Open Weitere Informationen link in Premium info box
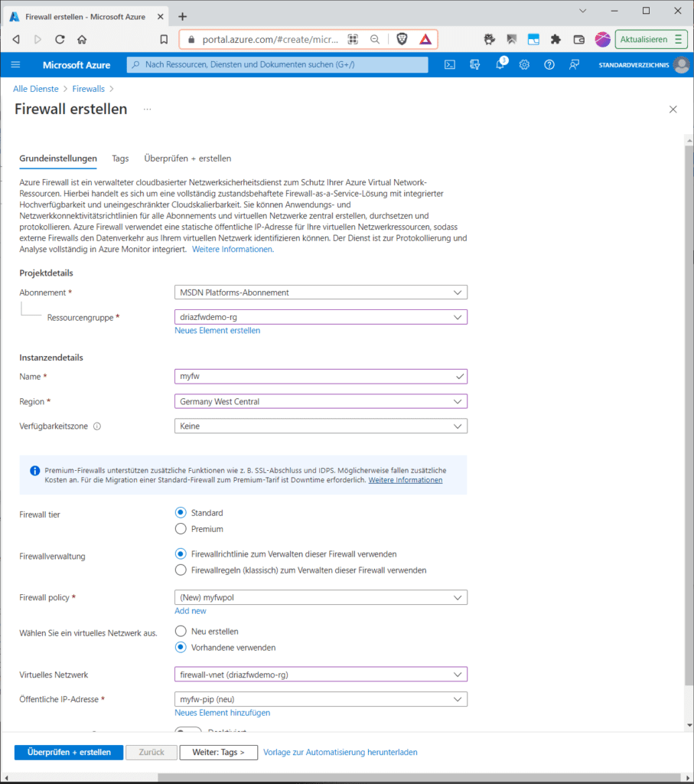The image size is (694, 784). tap(406, 480)
